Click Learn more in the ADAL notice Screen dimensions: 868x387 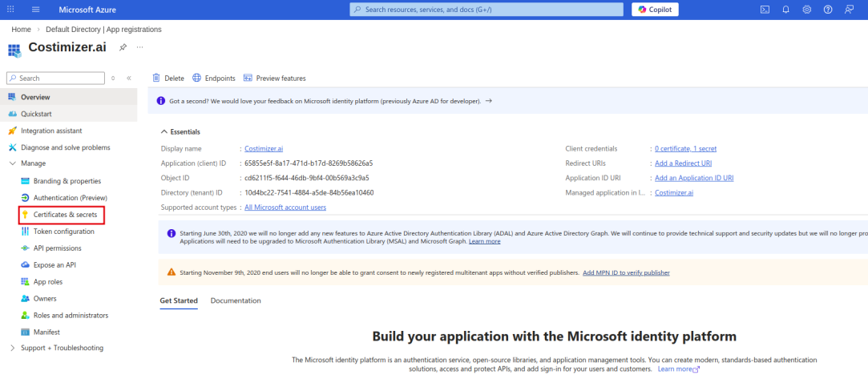(484, 241)
